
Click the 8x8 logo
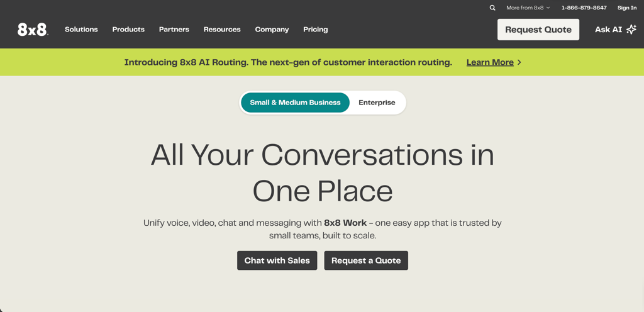(x=33, y=30)
